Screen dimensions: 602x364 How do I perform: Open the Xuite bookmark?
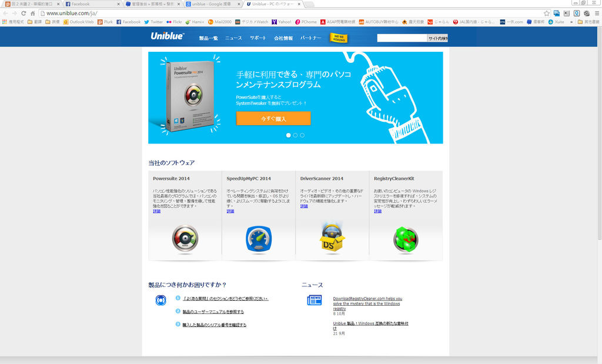(x=556, y=22)
